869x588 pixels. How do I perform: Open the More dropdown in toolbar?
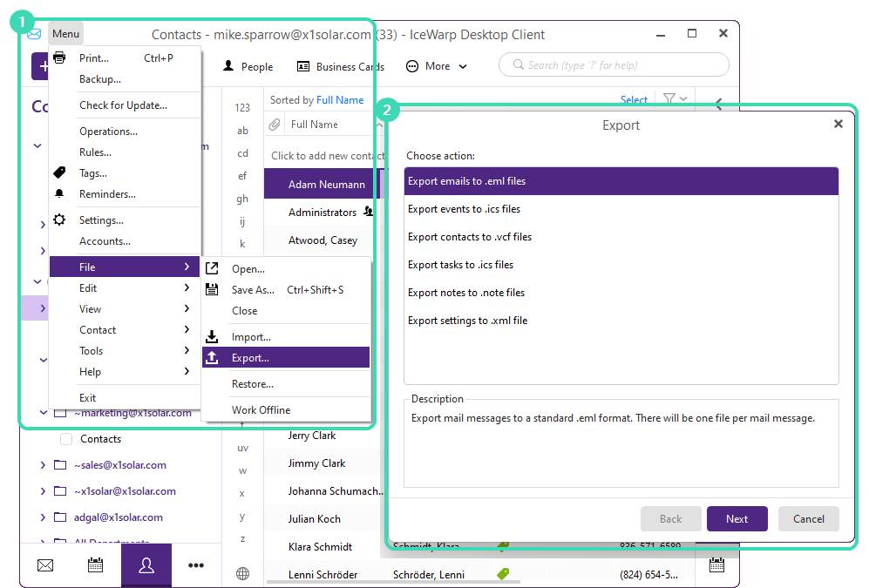click(x=437, y=66)
